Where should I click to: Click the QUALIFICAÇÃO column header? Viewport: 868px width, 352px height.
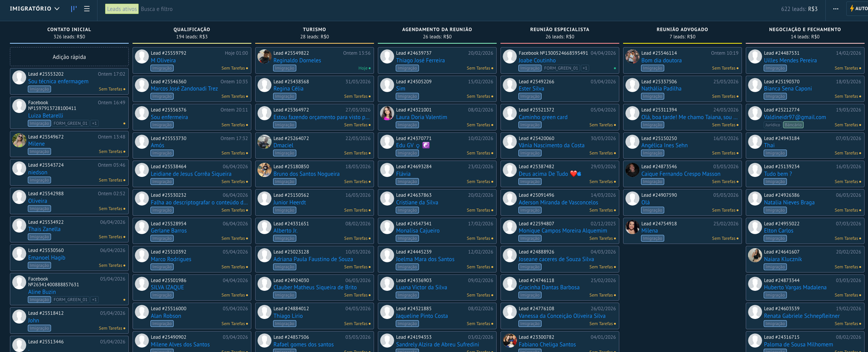(x=192, y=29)
